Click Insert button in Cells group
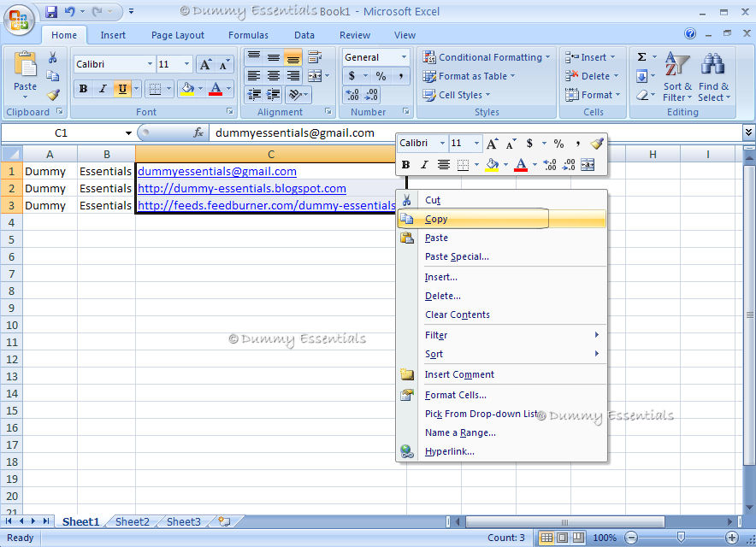Image resolution: width=756 pixels, height=547 pixels. [x=591, y=57]
